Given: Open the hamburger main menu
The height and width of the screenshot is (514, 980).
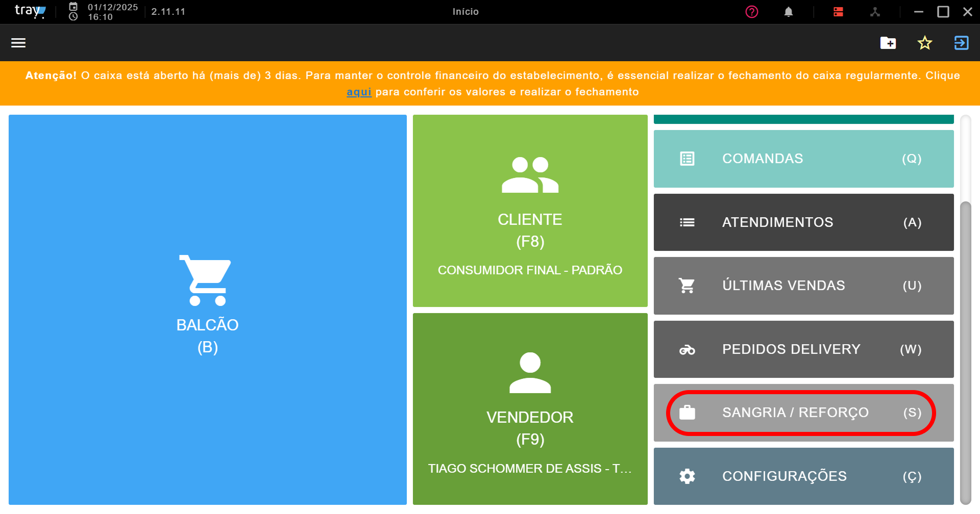Looking at the screenshot, I should pos(18,43).
